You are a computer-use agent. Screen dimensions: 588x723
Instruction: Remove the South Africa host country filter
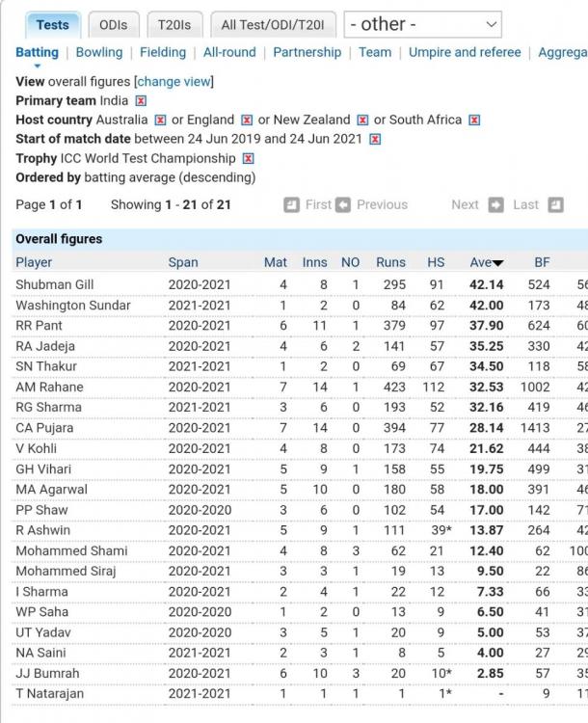click(x=474, y=120)
